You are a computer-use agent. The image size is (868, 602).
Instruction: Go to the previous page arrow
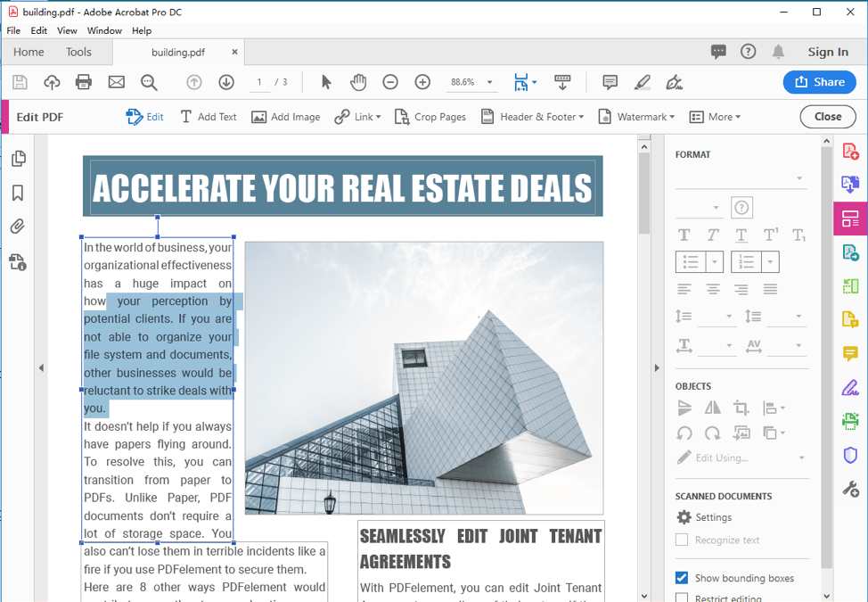[193, 83]
